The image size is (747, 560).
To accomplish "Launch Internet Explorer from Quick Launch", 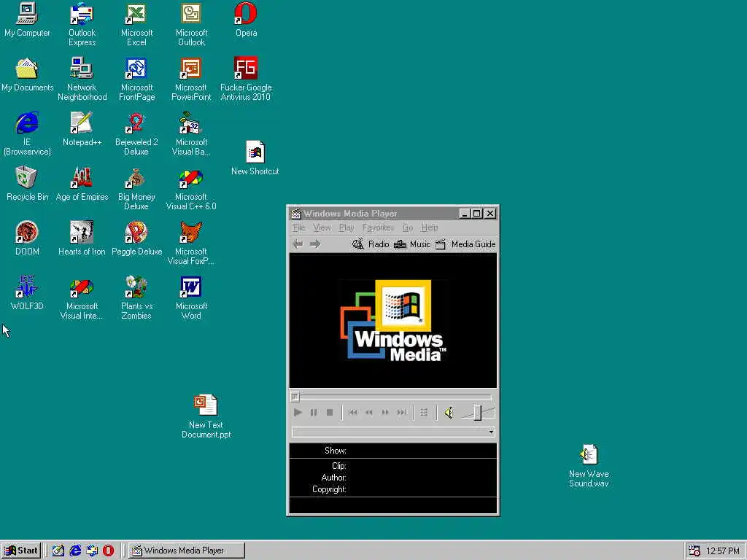I will [75, 551].
